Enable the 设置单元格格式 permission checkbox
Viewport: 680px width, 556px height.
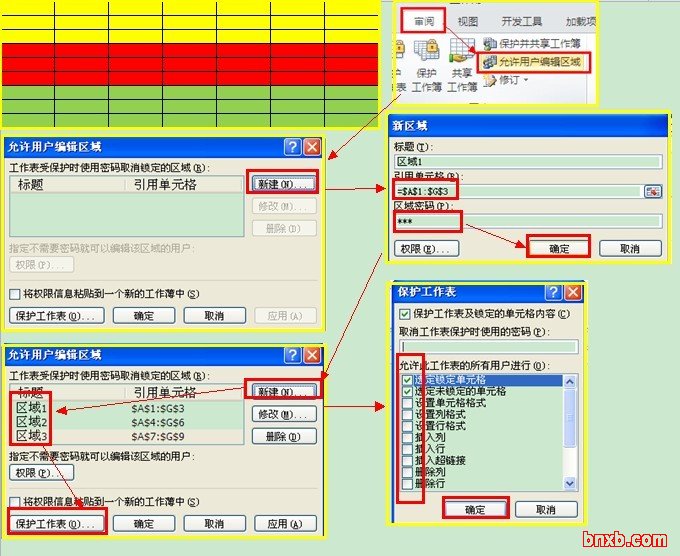(x=407, y=403)
